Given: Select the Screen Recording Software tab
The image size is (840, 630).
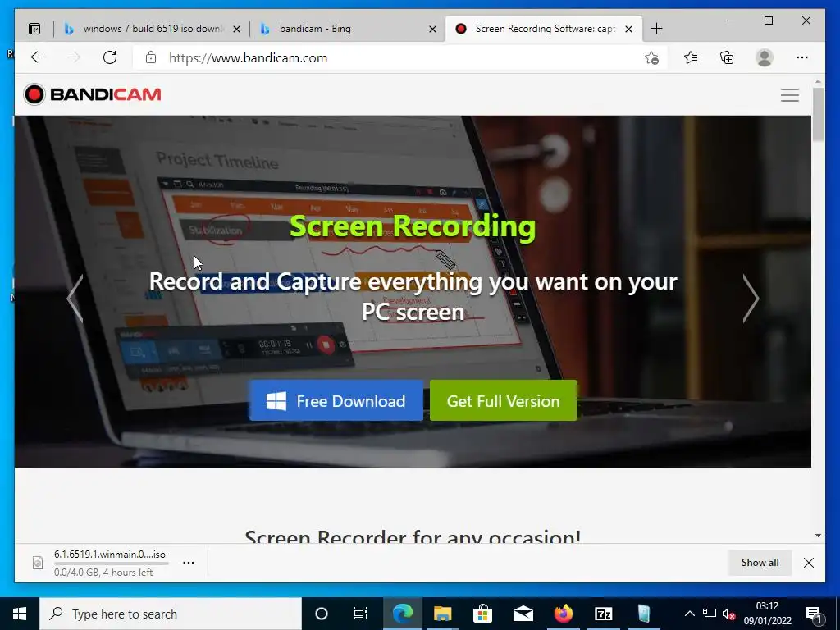Looking at the screenshot, I should pyautogui.click(x=545, y=29).
